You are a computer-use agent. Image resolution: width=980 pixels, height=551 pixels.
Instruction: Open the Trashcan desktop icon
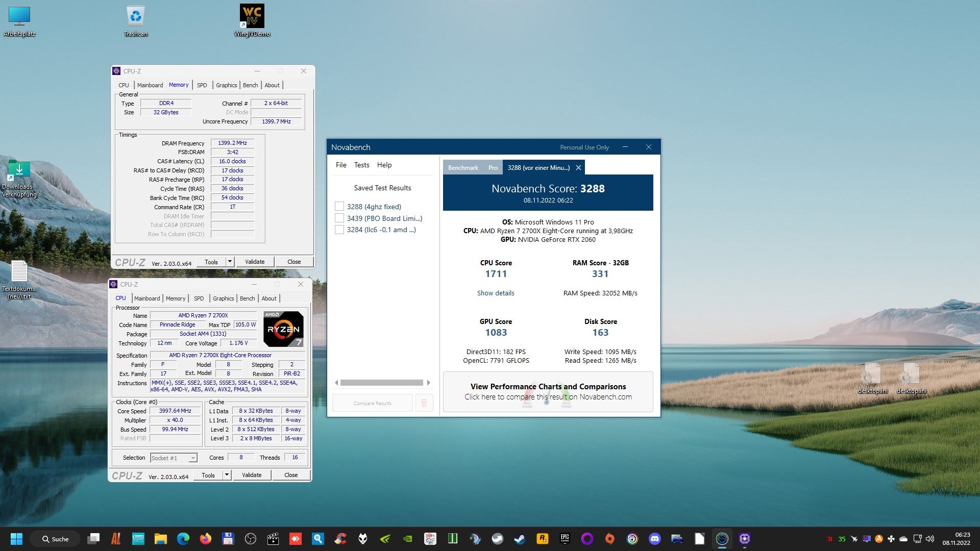point(136,21)
